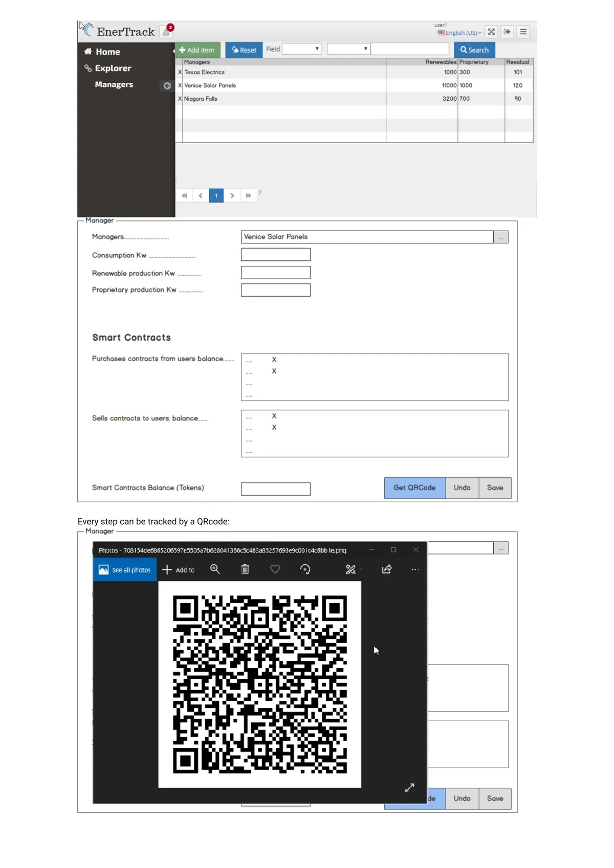Open Explorer in the sidebar
The width and height of the screenshot is (614, 868).
pos(108,68)
